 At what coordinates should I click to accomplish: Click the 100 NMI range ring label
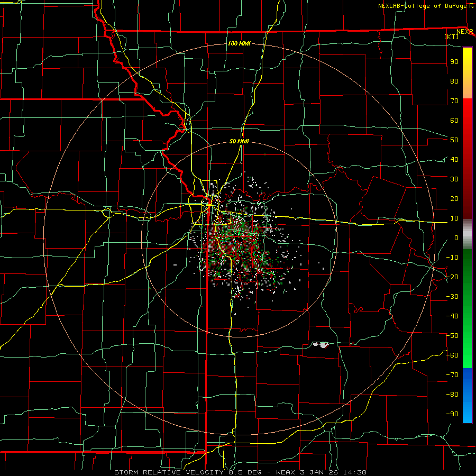click(x=239, y=43)
